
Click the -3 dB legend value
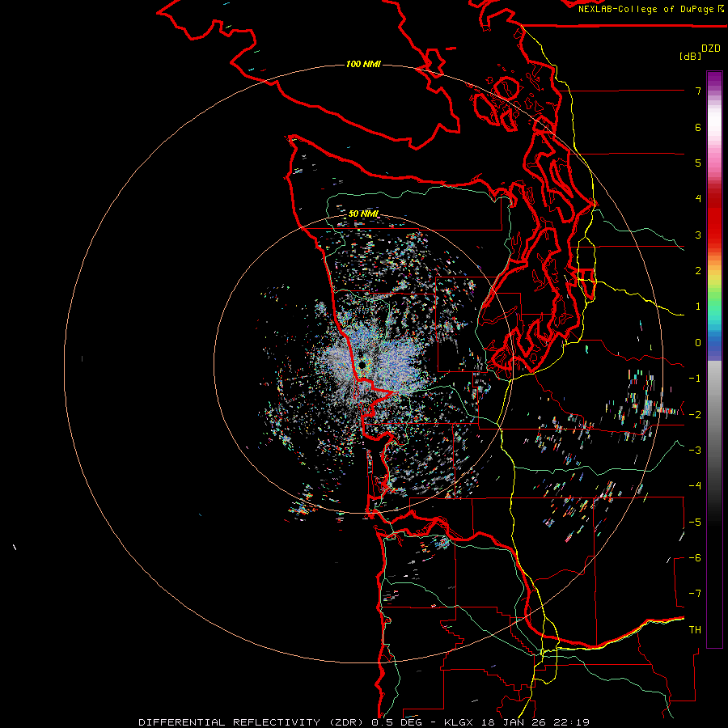pyautogui.click(x=695, y=450)
